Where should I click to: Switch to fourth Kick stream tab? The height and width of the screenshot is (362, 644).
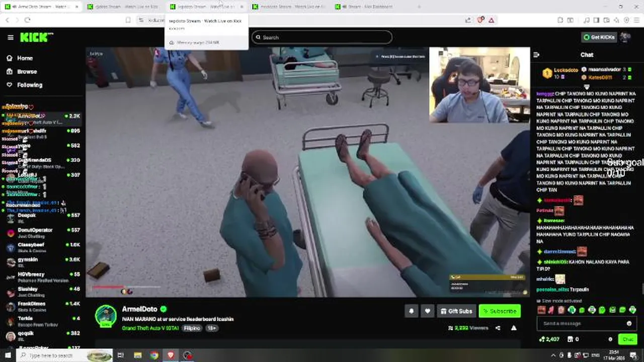[289, 7]
